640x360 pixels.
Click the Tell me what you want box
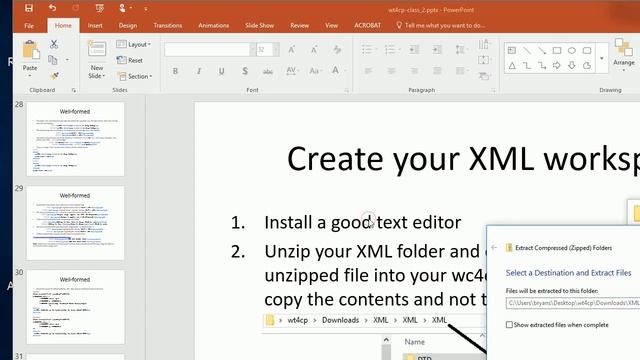[441, 26]
